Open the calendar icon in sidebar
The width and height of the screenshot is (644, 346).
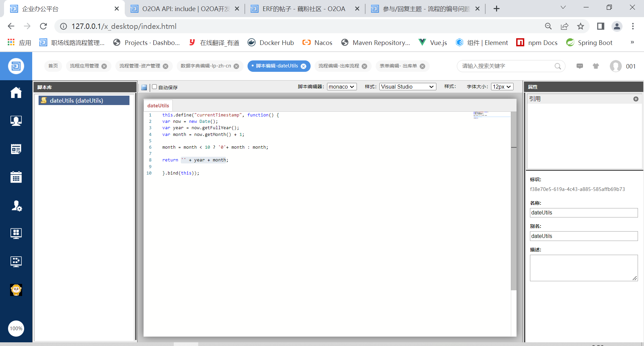[x=16, y=177]
